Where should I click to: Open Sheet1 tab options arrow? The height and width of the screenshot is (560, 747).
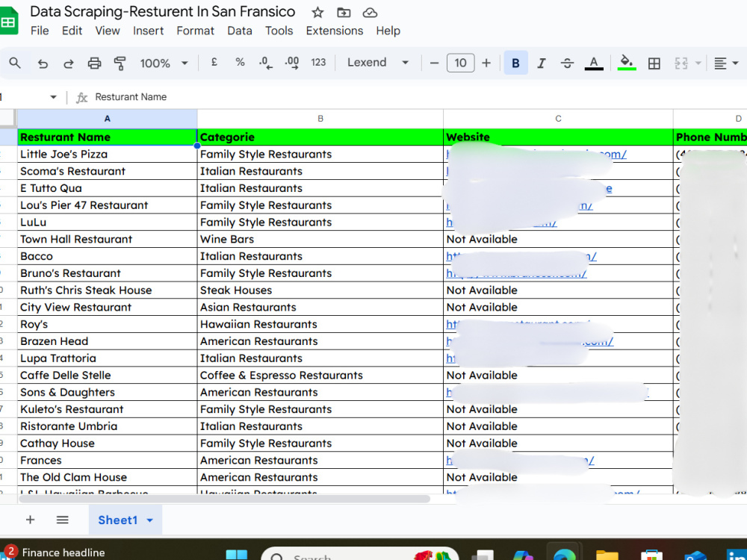tap(149, 520)
